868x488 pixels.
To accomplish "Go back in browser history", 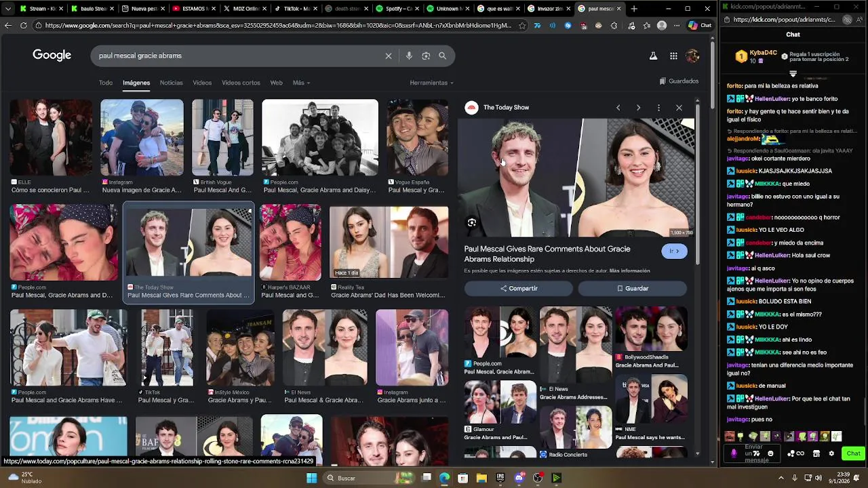I will [8, 26].
